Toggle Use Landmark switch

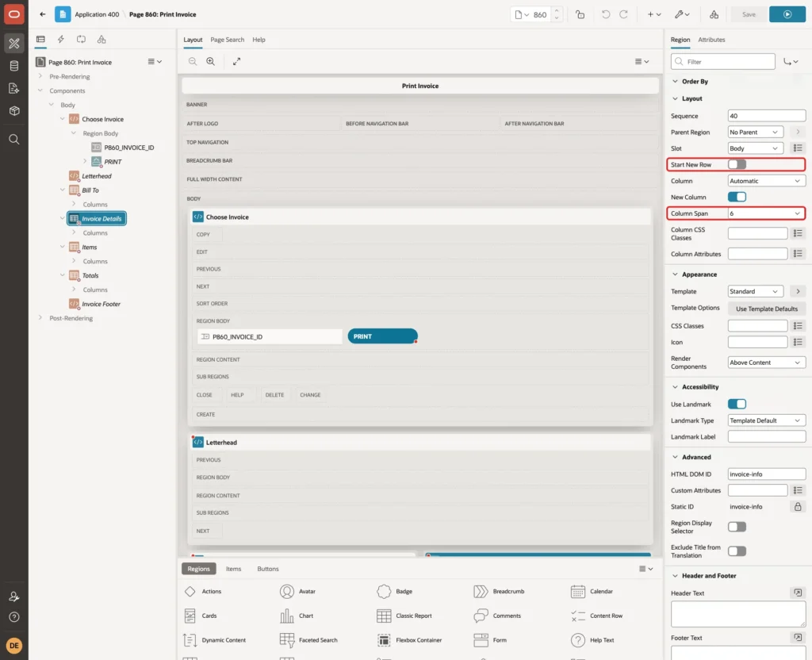[737, 404]
